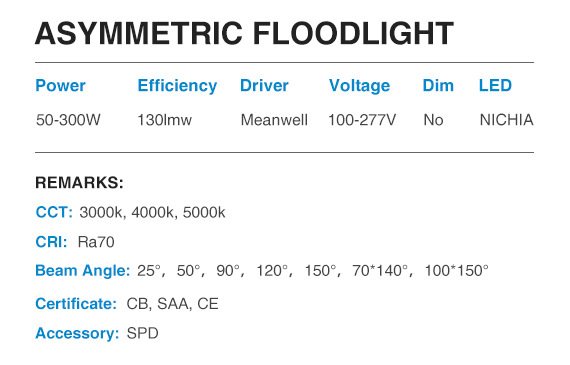
Task: Click the Driver column header
Action: click(x=264, y=86)
